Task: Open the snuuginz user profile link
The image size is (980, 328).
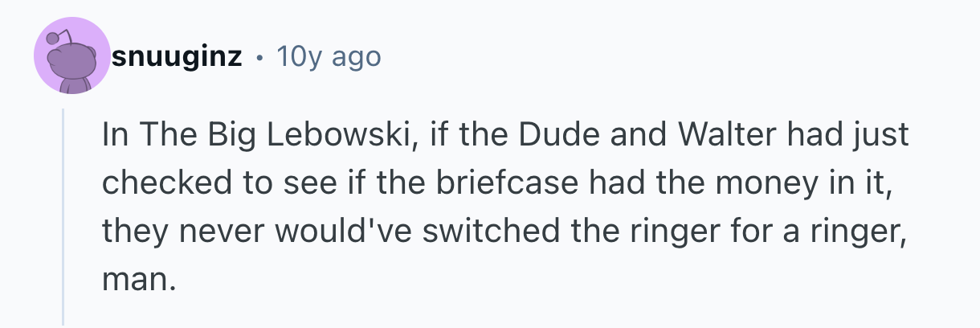Action: point(178,57)
